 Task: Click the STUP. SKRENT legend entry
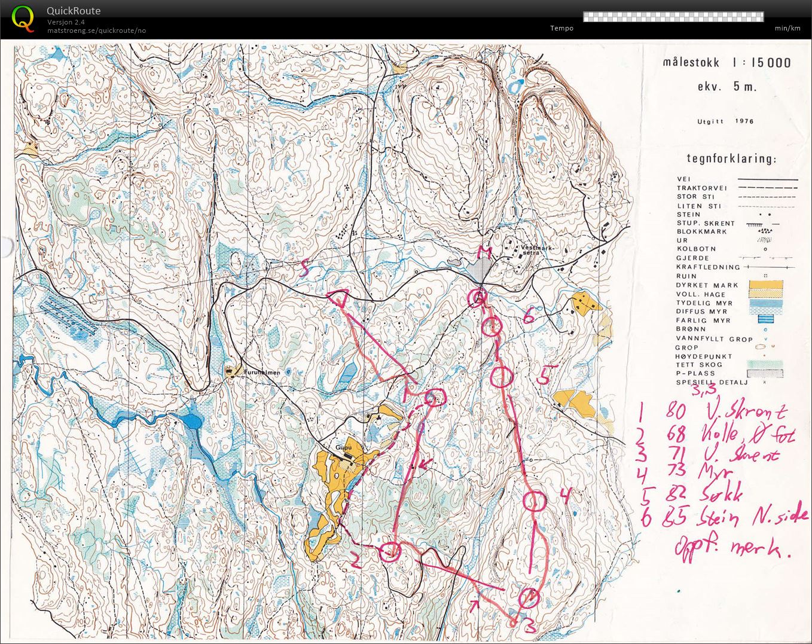pyautogui.click(x=728, y=223)
